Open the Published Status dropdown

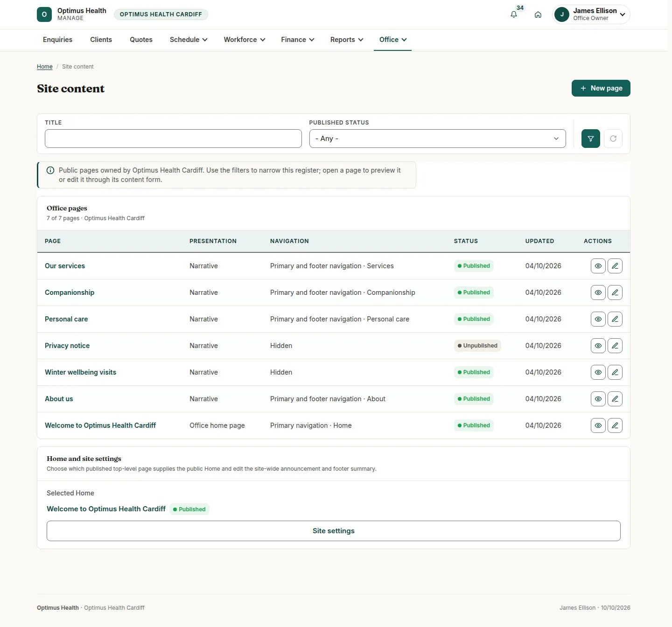437,139
